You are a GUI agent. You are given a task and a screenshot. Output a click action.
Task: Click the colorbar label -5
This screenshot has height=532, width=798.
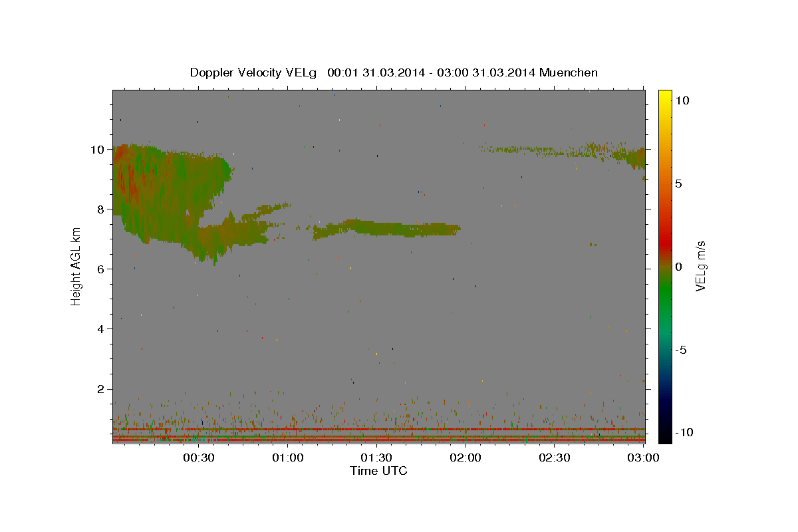681,350
